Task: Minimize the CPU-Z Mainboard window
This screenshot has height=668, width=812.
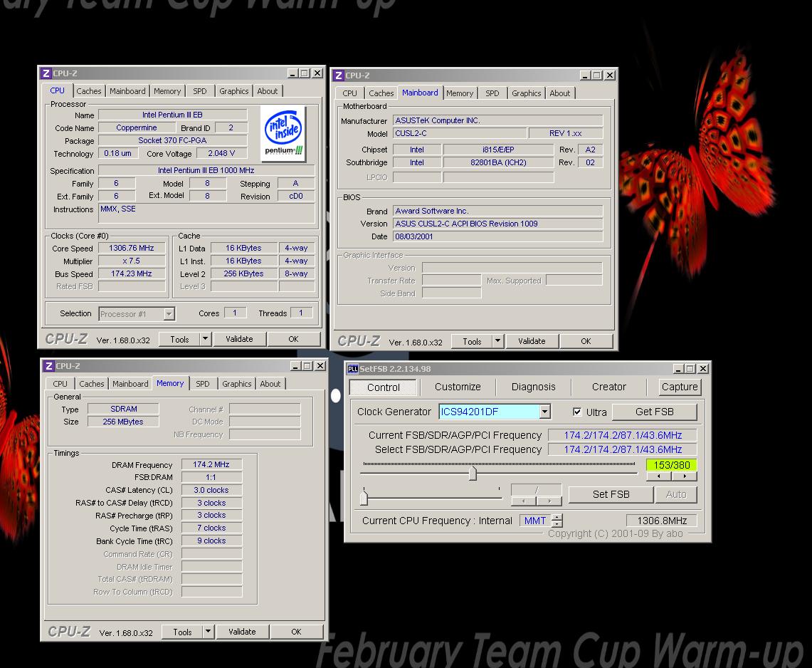Action: pyautogui.click(x=585, y=75)
